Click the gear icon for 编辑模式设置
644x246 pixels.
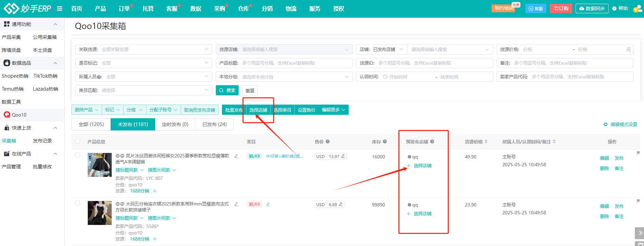click(606, 124)
